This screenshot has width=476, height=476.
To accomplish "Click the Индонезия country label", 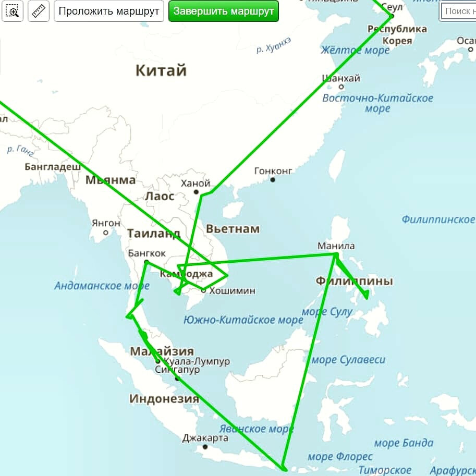I will tap(164, 399).
